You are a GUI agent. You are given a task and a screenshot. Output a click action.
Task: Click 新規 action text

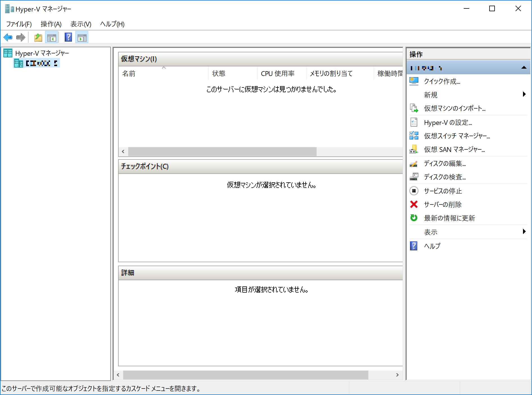tap(430, 95)
